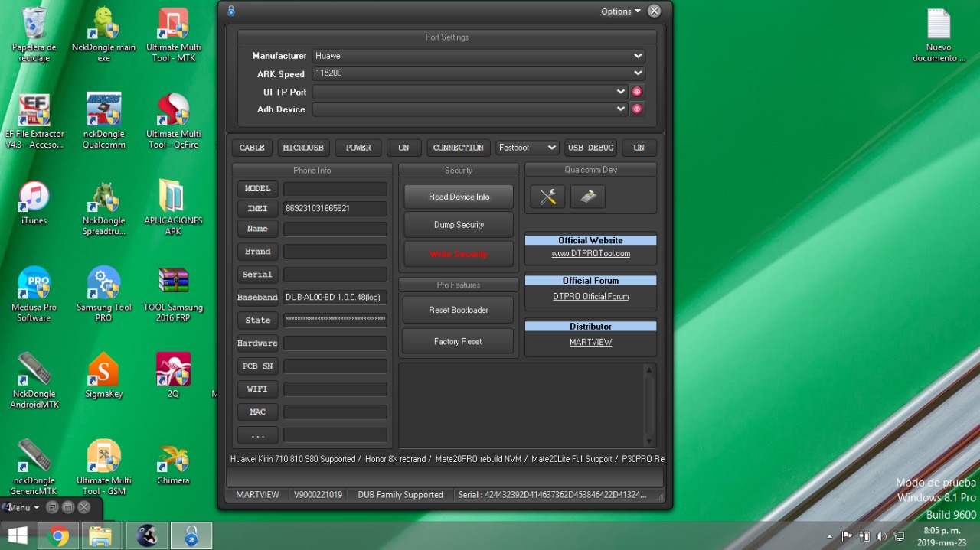Click Dump Security button

[459, 225]
